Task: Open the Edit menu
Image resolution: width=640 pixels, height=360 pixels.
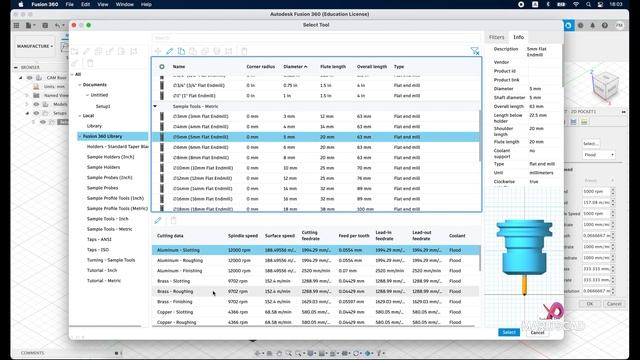Action: pyautogui.click(x=85, y=4)
